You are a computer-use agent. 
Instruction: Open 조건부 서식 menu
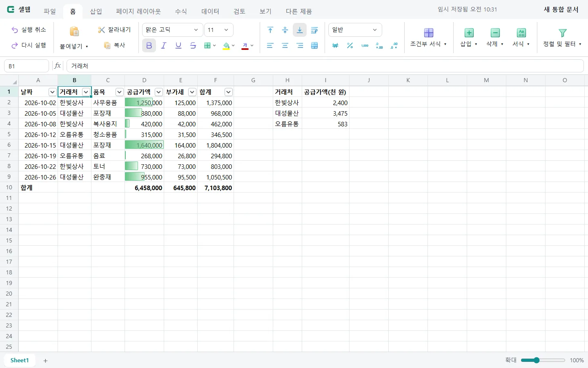pos(428,38)
